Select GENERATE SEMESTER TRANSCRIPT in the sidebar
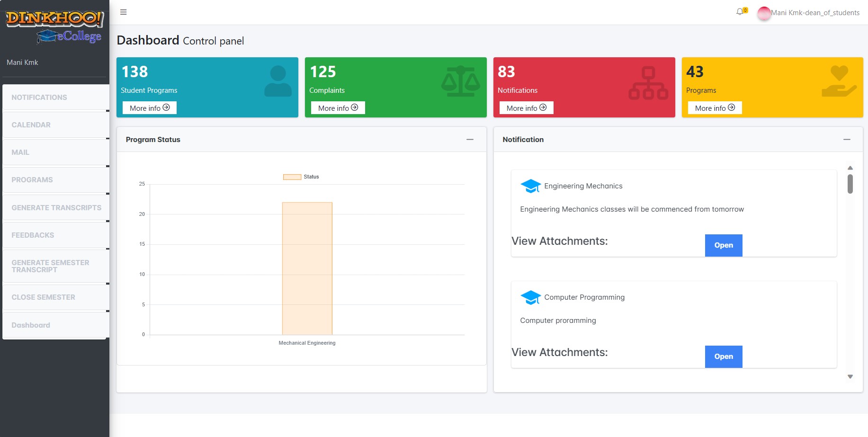The image size is (868, 437). click(56, 266)
